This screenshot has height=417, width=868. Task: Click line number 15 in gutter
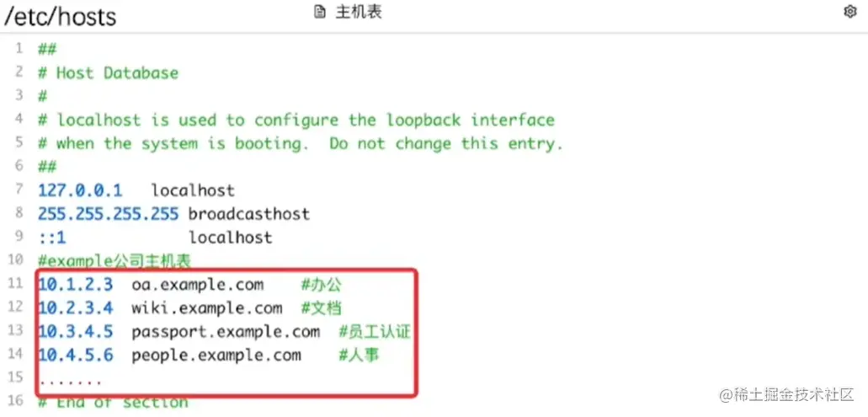pos(15,377)
